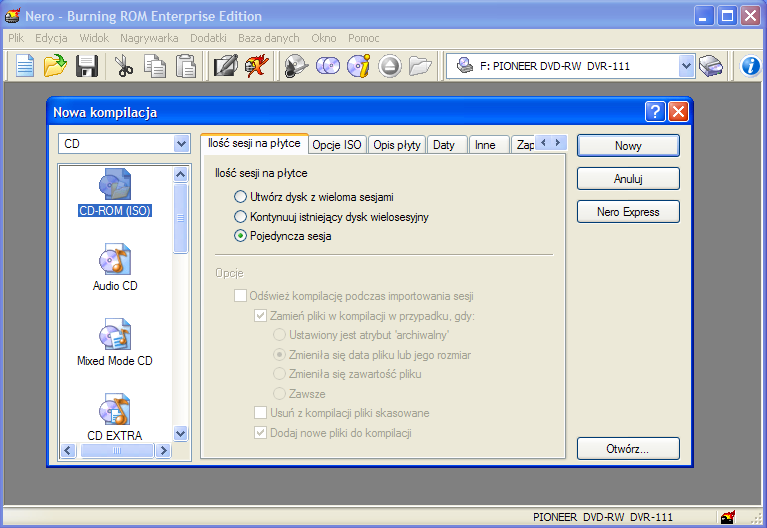
Task: Click the blue Info icon in toolbar
Action: coord(750,66)
